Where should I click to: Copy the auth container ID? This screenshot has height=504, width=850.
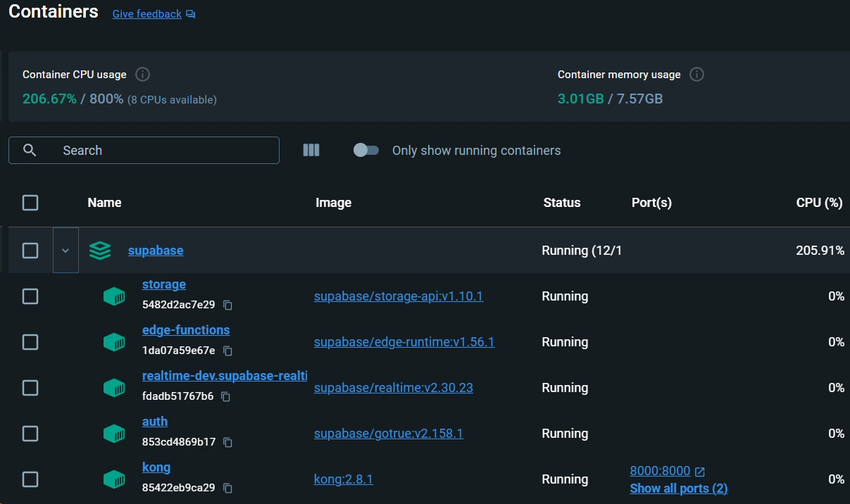[227, 443]
